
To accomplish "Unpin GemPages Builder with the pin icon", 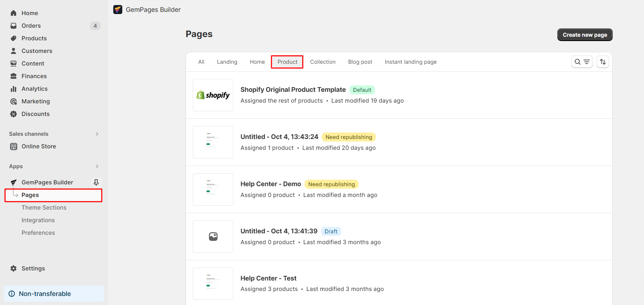I will 96,182.
